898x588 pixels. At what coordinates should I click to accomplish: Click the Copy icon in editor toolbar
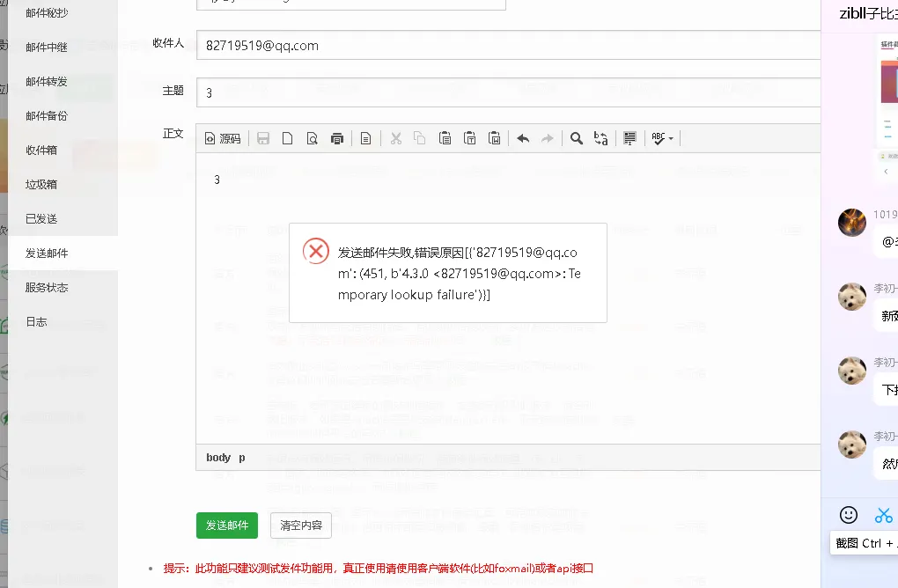(420, 138)
